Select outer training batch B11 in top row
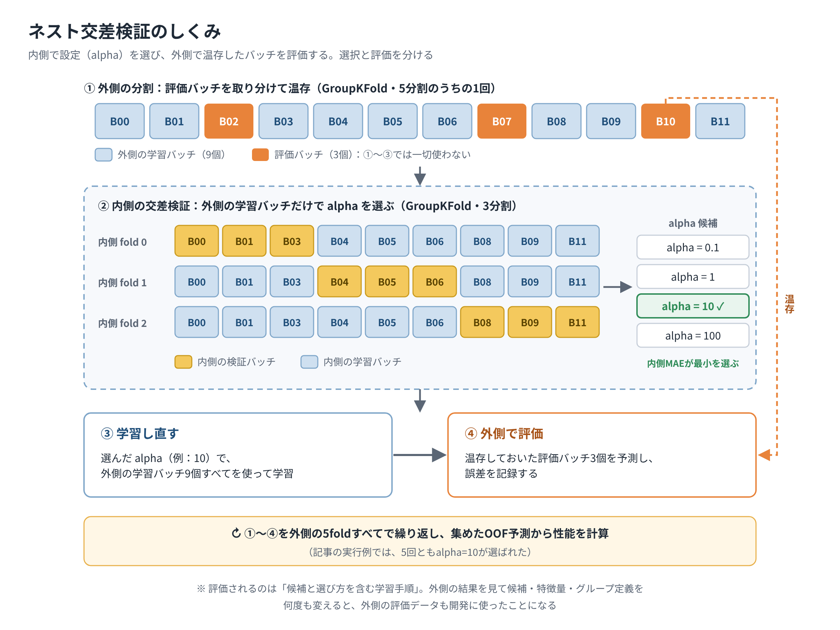Image resolution: width=840 pixels, height=630 pixels. coord(720,121)
